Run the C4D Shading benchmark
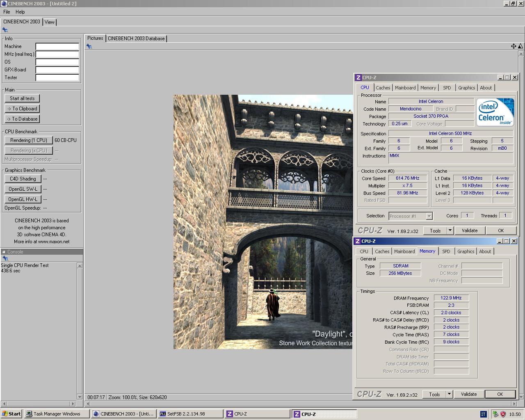525x420 pixels. [23, 179]
